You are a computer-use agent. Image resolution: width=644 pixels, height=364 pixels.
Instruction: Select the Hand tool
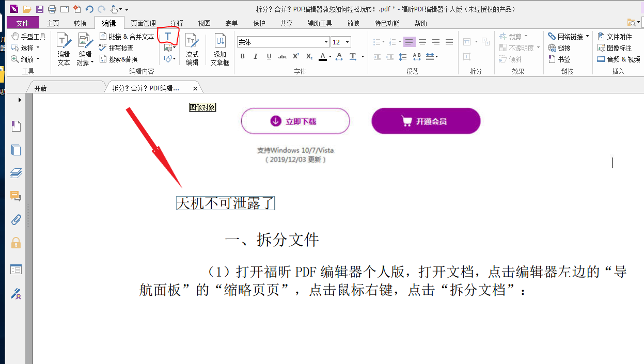[x=28, y=37]
